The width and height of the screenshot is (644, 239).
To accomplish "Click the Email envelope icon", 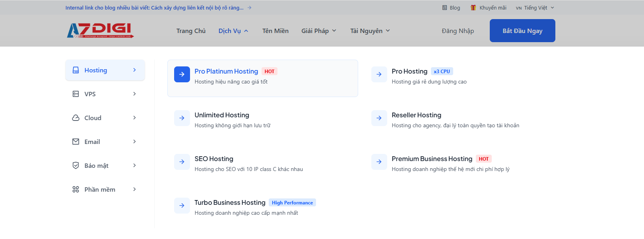I will (x=76, y=142).
